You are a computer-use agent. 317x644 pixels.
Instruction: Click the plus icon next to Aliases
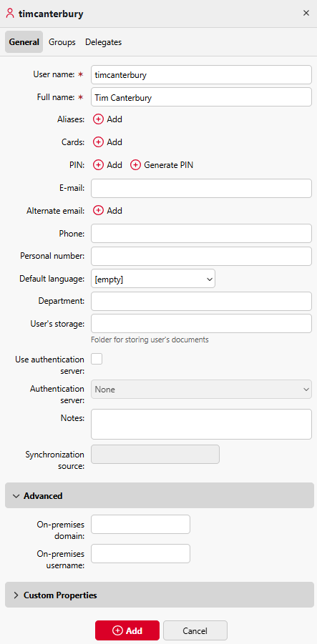click(98, 119)
